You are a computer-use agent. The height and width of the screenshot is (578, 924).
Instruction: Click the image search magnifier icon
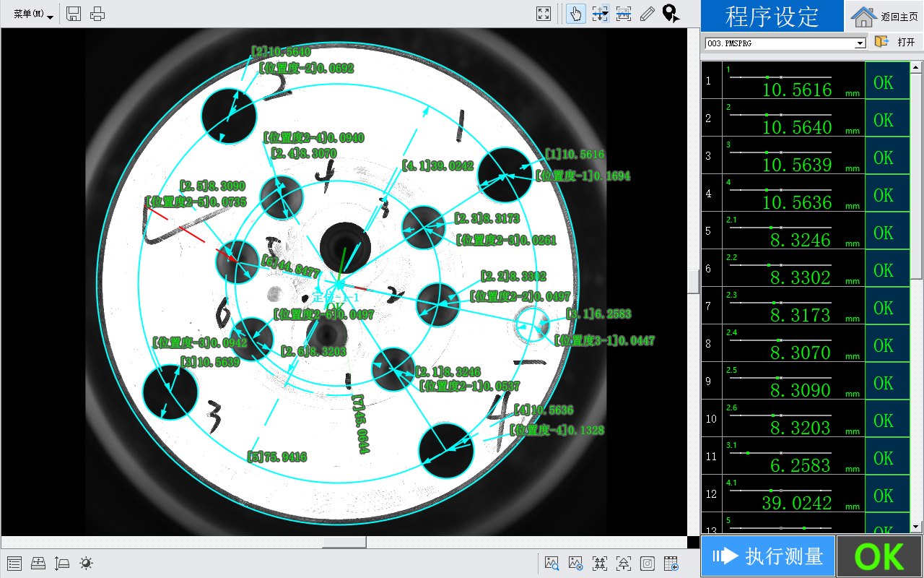point(552,564)
